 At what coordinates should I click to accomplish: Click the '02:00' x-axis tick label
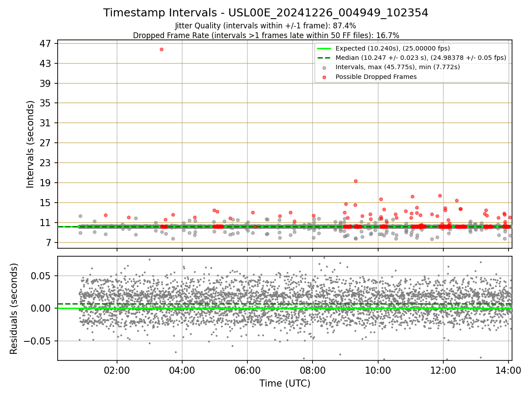point(117,370)
